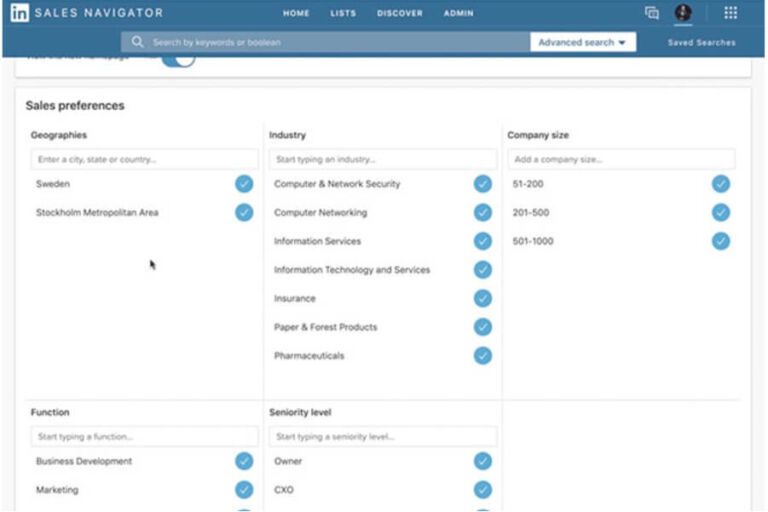This screenshot has width=768, height=512.
Task: Open the Discover menu
Action: pos(400,13)
